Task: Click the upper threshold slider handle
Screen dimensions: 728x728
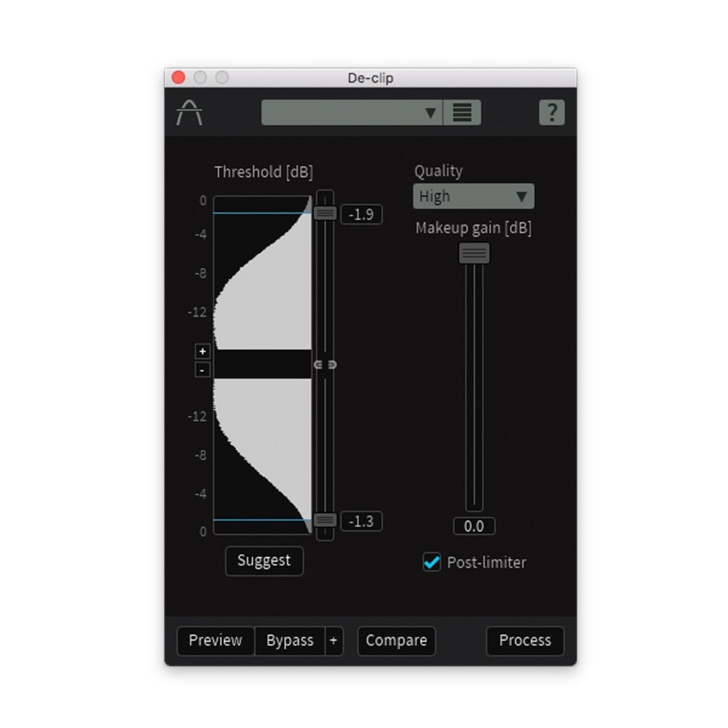Action: (x=325, y=213)
